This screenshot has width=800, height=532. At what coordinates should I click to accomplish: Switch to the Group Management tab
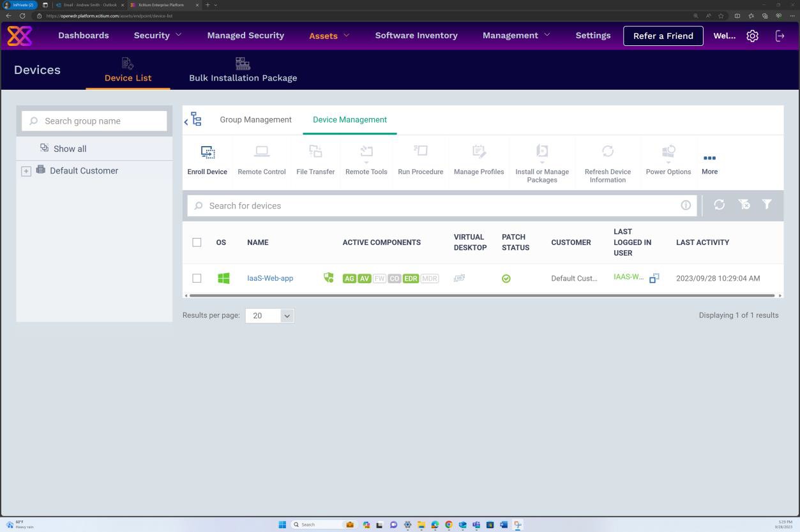point(255,119)
